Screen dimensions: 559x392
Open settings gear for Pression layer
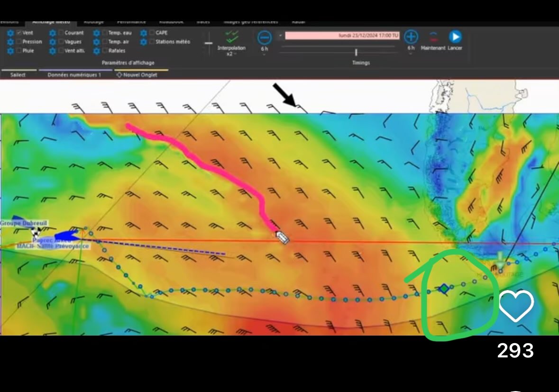tap(10, 42)
